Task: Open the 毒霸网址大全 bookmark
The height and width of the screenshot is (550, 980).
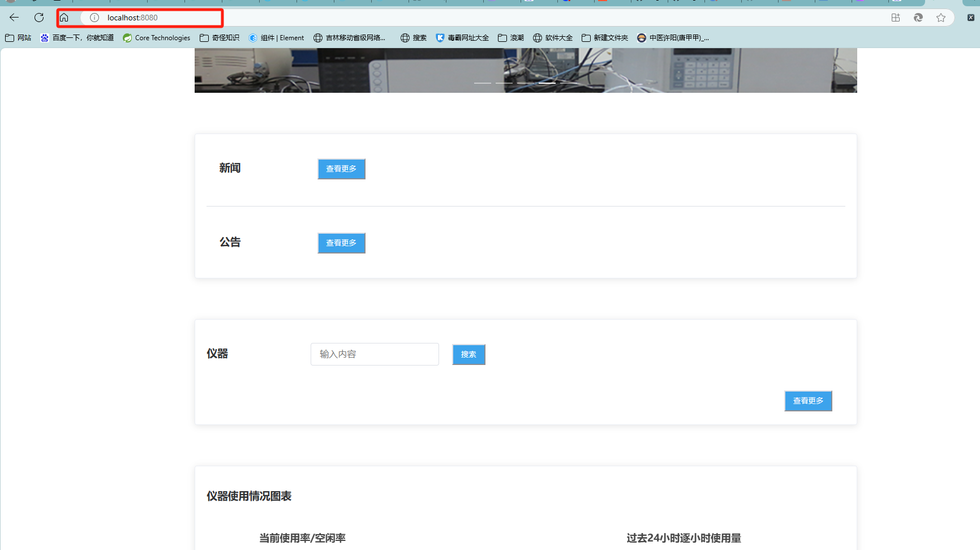Action: click(462, 38)
